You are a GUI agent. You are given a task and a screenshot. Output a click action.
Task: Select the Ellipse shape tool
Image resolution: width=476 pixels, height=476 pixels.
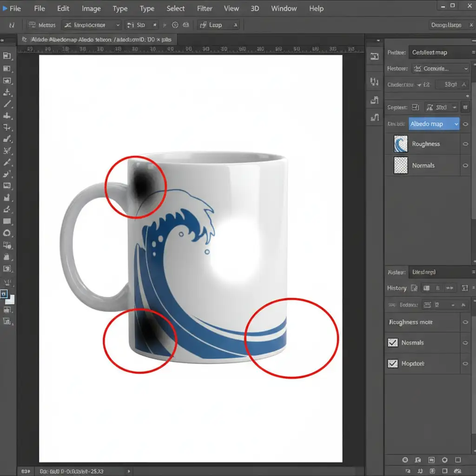pos(7,233)
